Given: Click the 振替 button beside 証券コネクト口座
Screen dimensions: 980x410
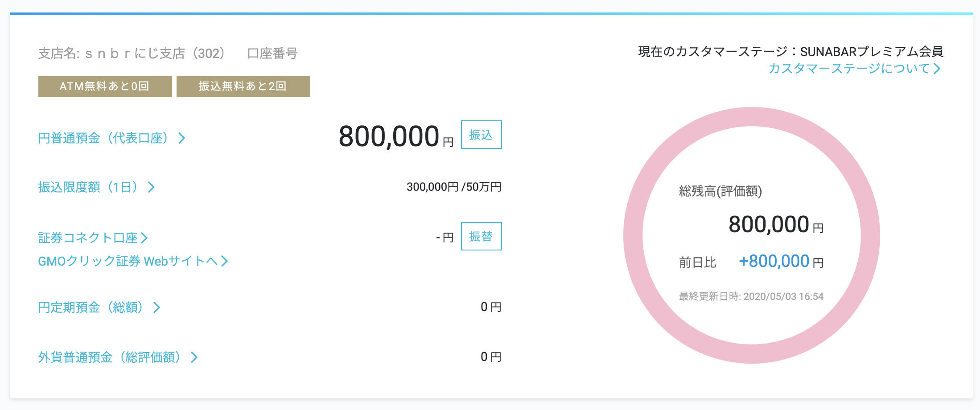Looking at the screenshot, I should (481, 236).
